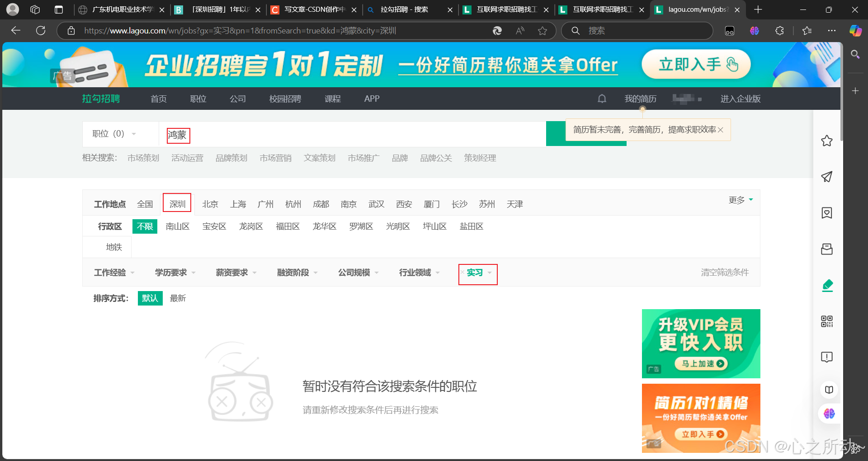Open the workspaces icon in title bar
868x461 pixels.
coord(35,9)
